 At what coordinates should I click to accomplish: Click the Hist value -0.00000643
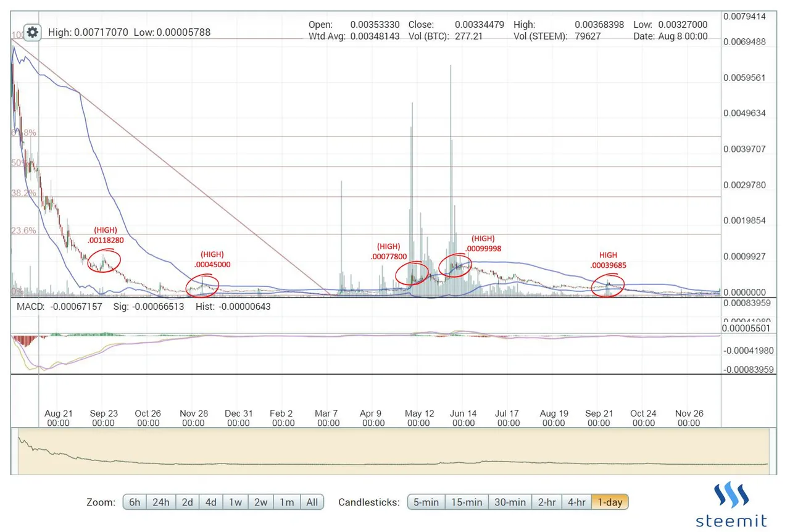(x=244, y=306)
